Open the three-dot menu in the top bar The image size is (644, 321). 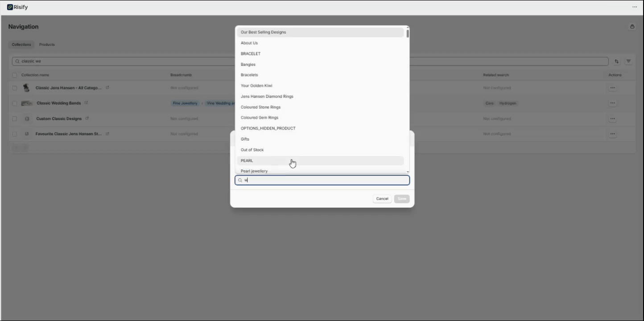[634, 7]
